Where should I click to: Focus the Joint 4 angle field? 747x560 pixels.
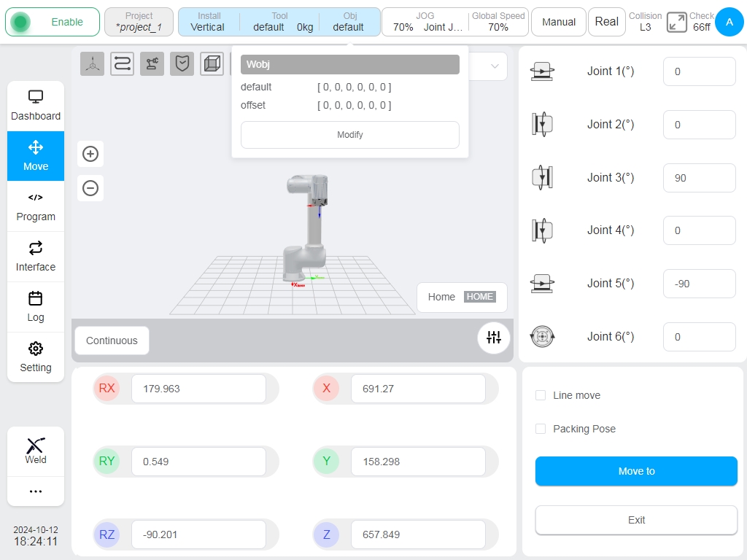(700, 230)
